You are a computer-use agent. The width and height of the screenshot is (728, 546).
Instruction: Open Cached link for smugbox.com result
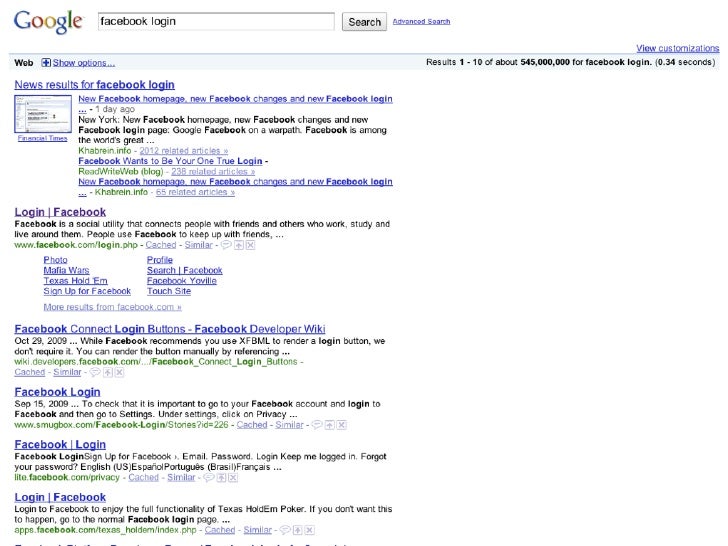252,425
